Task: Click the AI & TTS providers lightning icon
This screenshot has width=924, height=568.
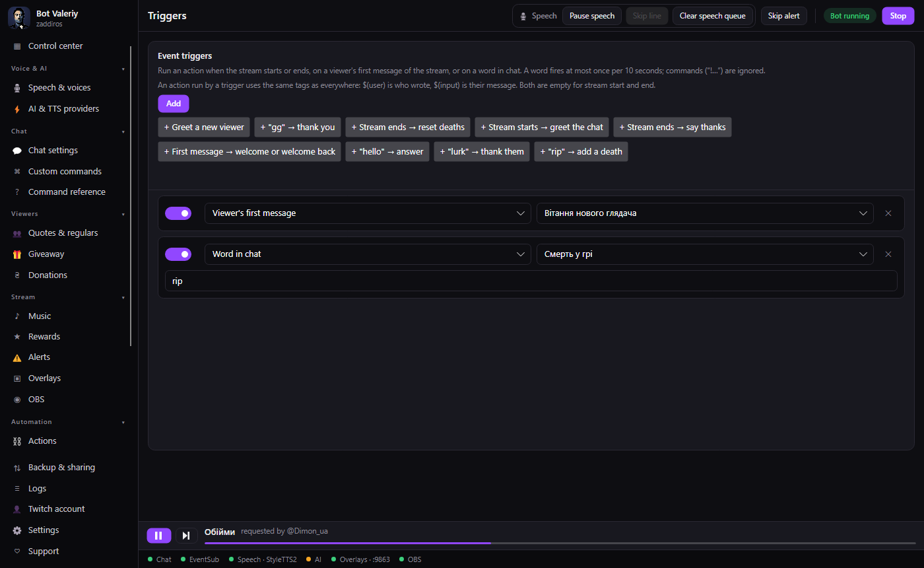Action: [x=17, y=109]
